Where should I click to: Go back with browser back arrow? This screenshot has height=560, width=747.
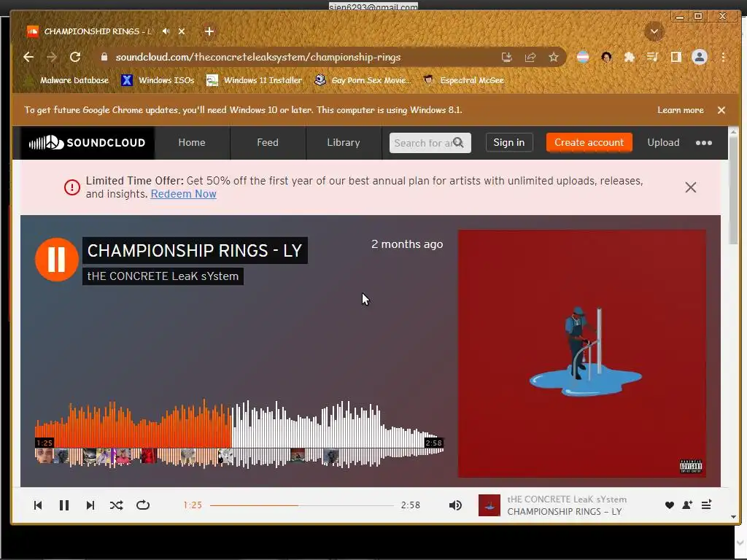[x=28, y=57]
